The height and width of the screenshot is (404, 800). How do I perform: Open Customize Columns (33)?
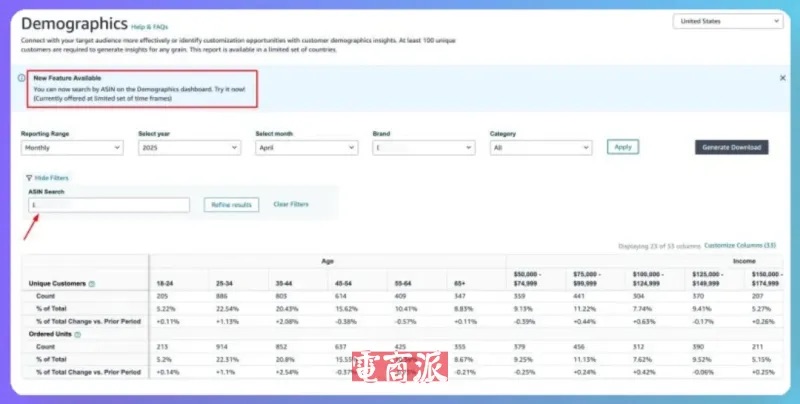[x=740, y=245]
